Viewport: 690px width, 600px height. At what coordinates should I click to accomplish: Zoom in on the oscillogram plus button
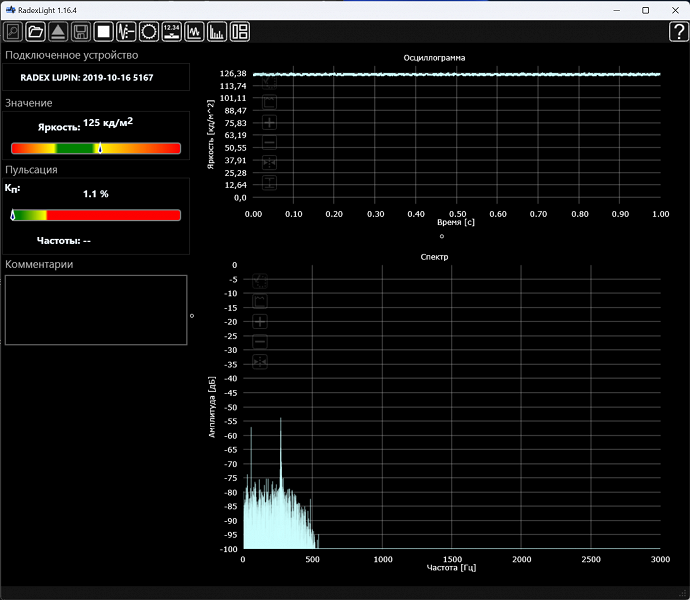point(269,122)
